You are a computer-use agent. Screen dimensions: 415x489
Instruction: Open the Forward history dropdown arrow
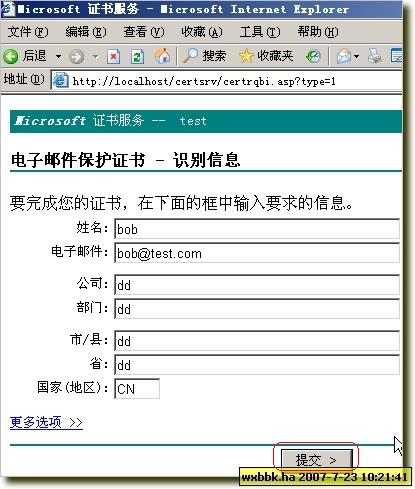click(96, 57)
